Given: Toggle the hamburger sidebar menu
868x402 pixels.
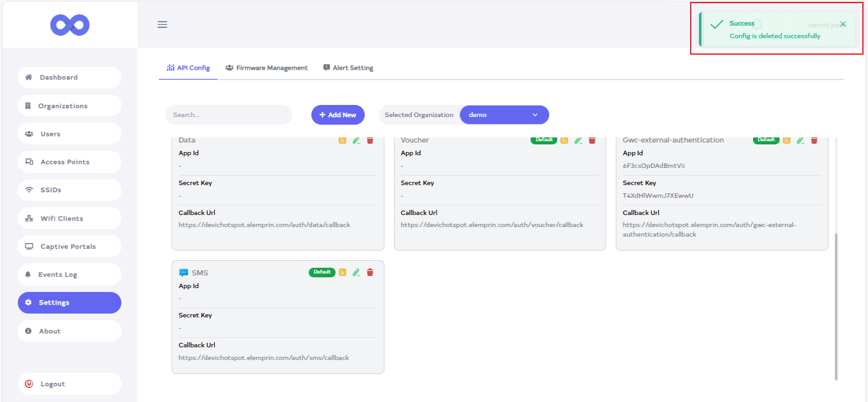Looking at the screenshot, I should pyautogui.click(x=163, y=25).
